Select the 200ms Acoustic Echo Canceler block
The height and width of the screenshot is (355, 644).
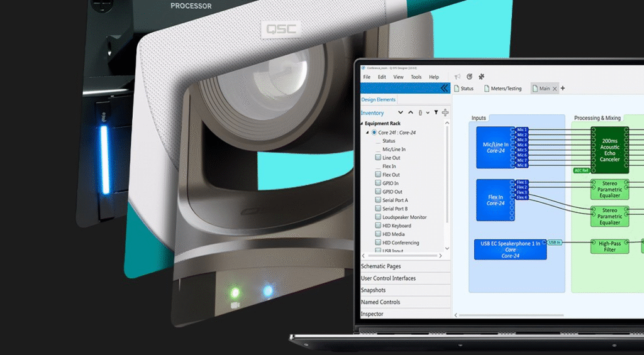(609, 150)
